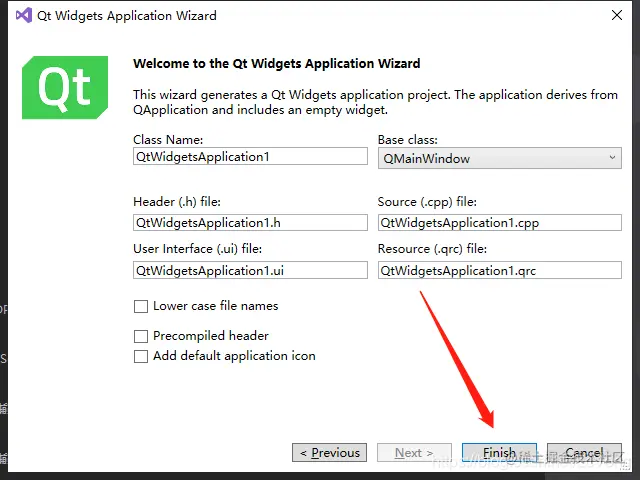Viewport: 640px width, 480px height.
Task: Click the window title 'Qt Widgets Application Wizard'
Action: 127,16
